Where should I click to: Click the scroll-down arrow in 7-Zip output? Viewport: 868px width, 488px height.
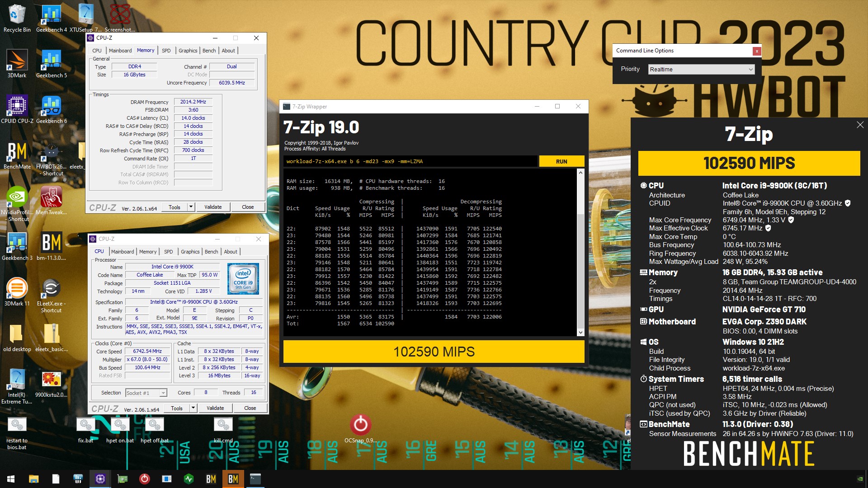point(581,332)
